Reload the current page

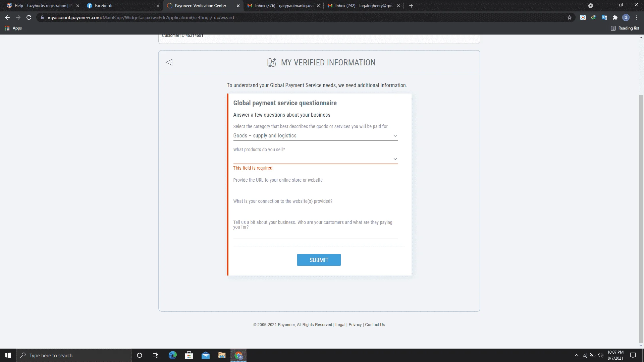29,17
